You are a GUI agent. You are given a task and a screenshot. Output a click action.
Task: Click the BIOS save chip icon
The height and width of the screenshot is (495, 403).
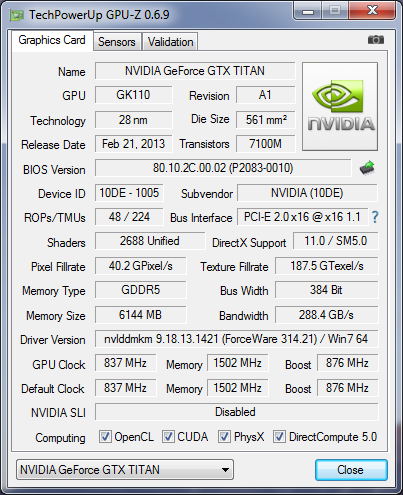[x=367, y=168]
